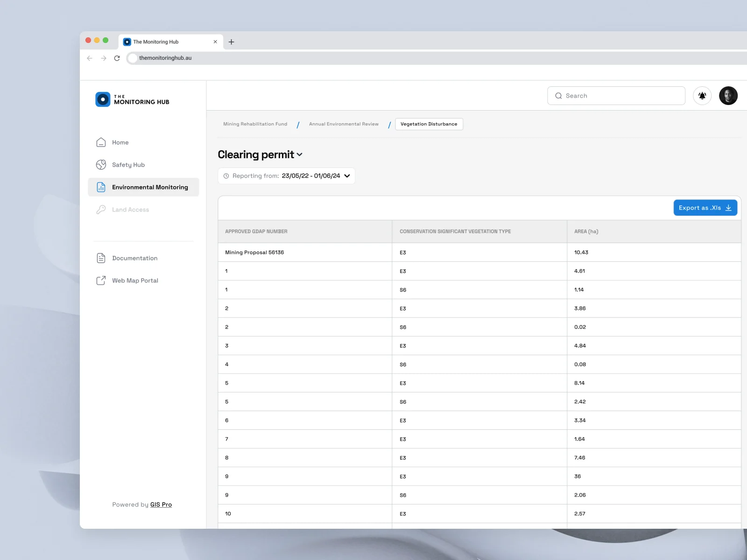Close The Monitoring Hub browser tab
Image resolution: width=747 pixels, height=560 pixels.
[215, 42]
